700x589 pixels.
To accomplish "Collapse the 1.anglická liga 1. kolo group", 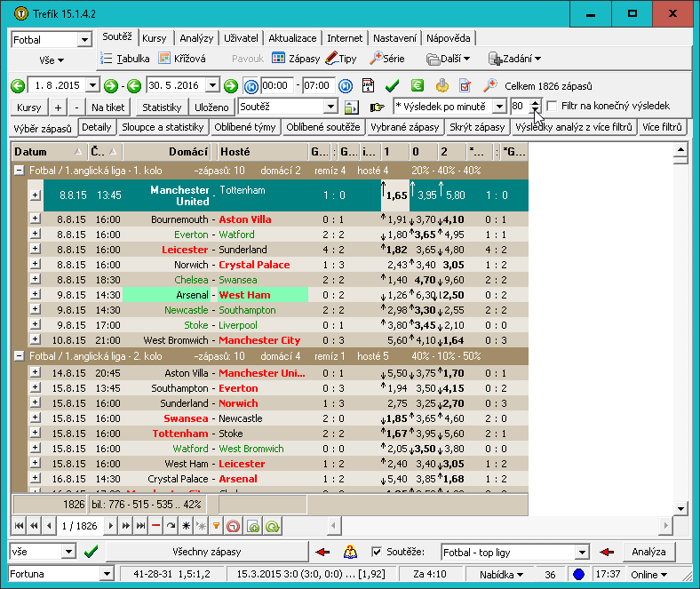I will (x=19, y=171).
